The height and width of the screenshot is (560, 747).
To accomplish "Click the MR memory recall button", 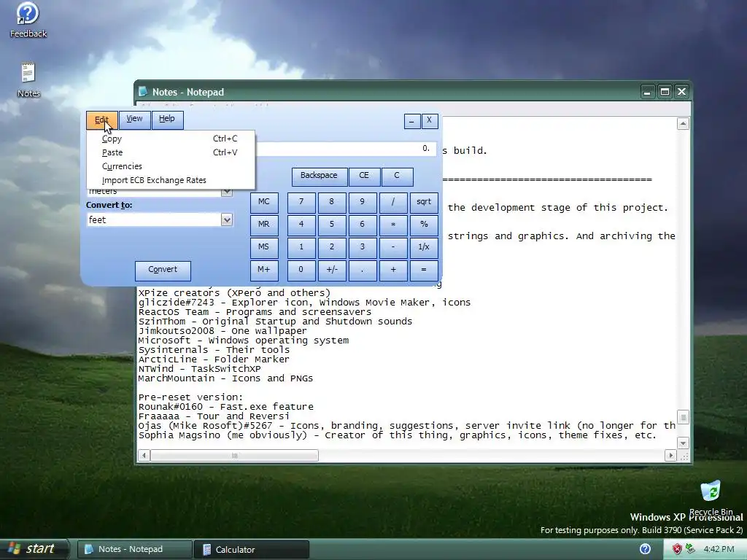I will [x=264, y=225].
